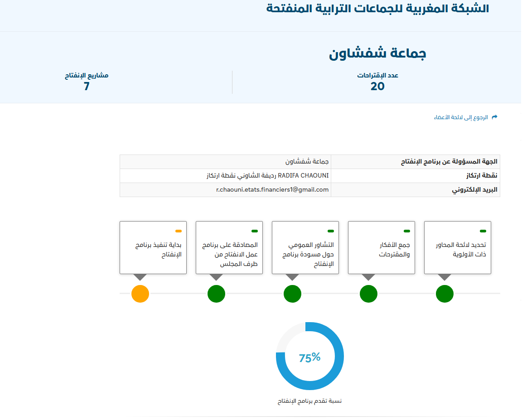Click the green status dash in المصادقة card
Image resolution: width=522 pixels, height=420 pixels.
pyautogui.click(x=255, y=231)
